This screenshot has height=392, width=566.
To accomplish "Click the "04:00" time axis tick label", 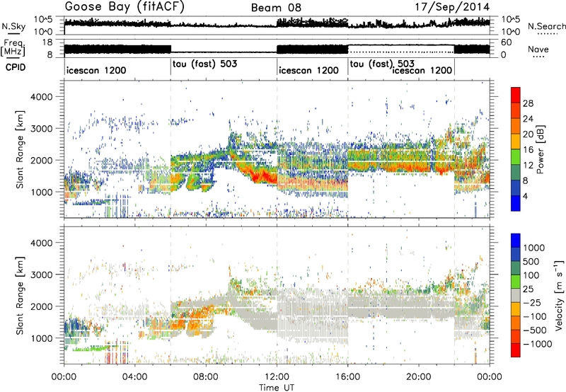I will click(x=135, y=377).
